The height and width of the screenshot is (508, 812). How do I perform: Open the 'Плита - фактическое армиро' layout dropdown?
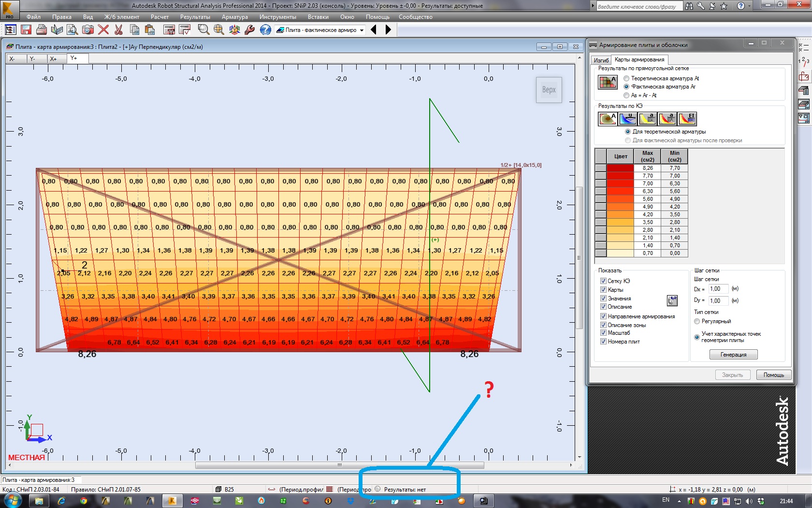click(362, 30)
